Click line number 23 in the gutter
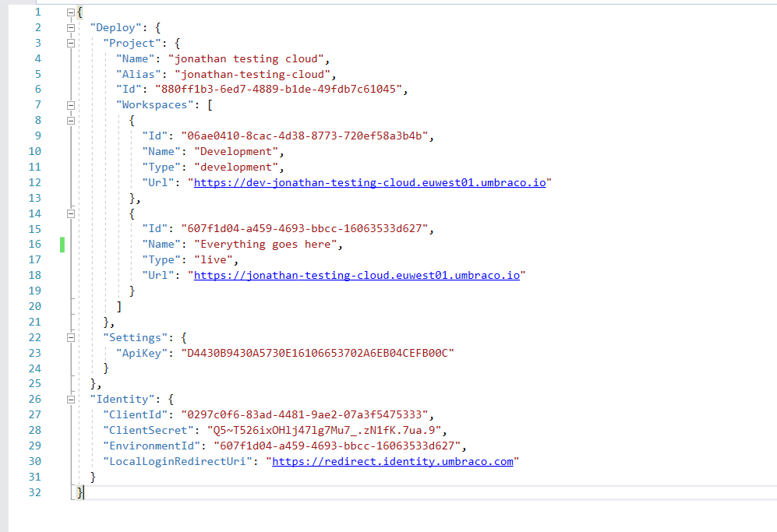777x532 pixels. point(35,353)
